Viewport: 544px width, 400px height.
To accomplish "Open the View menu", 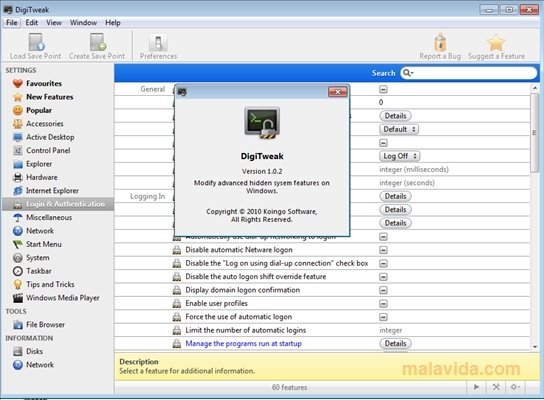I will [54, 23].
